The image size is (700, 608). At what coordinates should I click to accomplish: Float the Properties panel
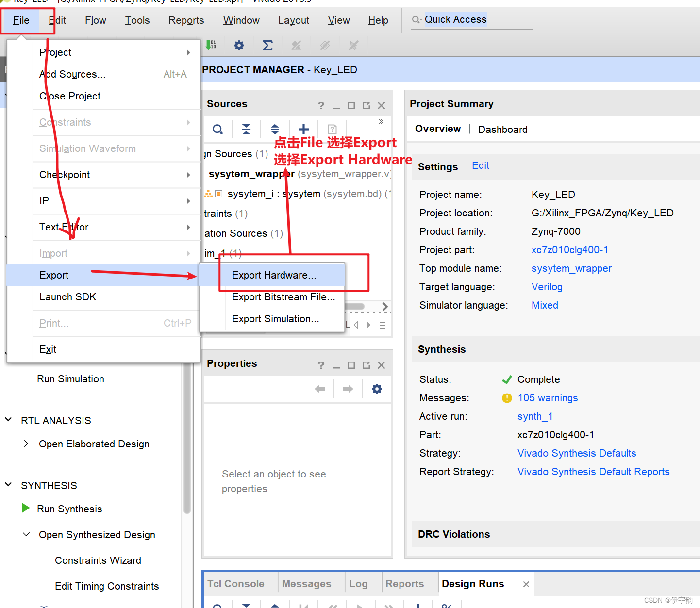coord(366,365)
